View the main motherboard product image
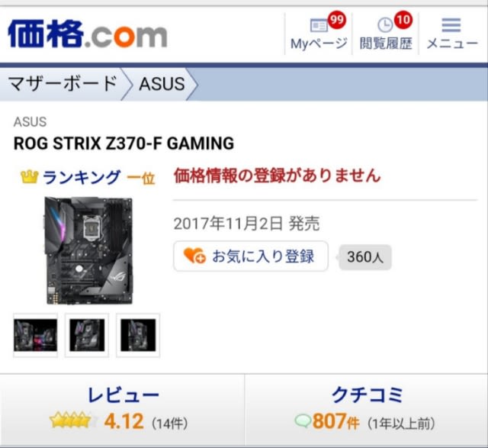The height and width of the screenshot is (448, 488). [x=88, y=250]
